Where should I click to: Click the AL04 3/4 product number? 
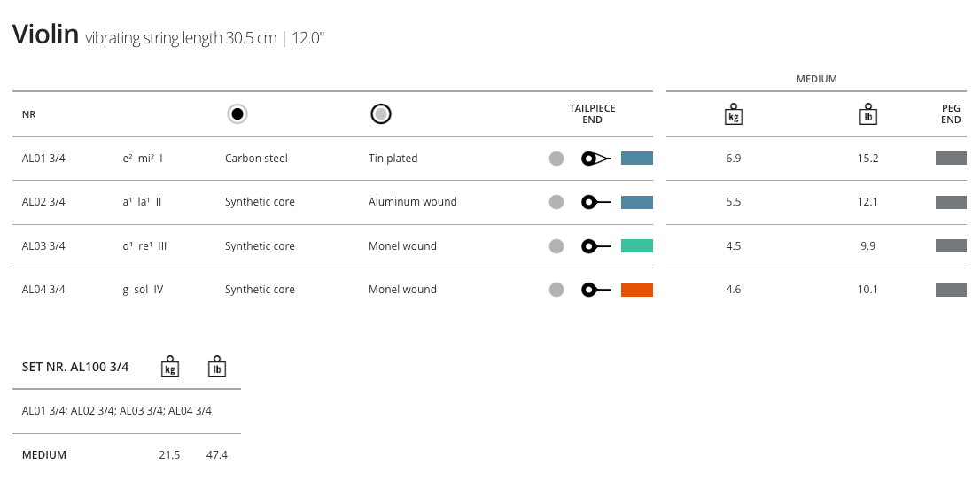pyautogui.click(x=43, y=290)
